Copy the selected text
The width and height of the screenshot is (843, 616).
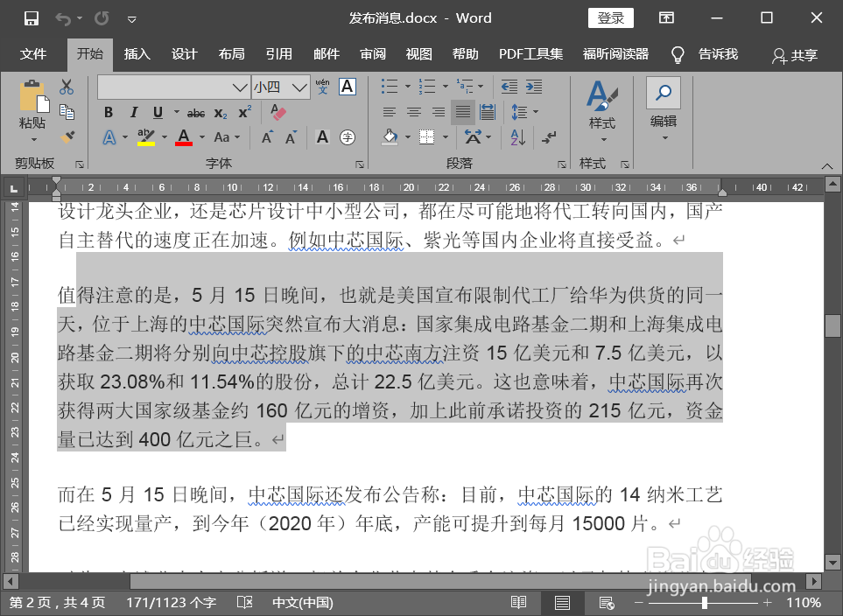(67, 112)
